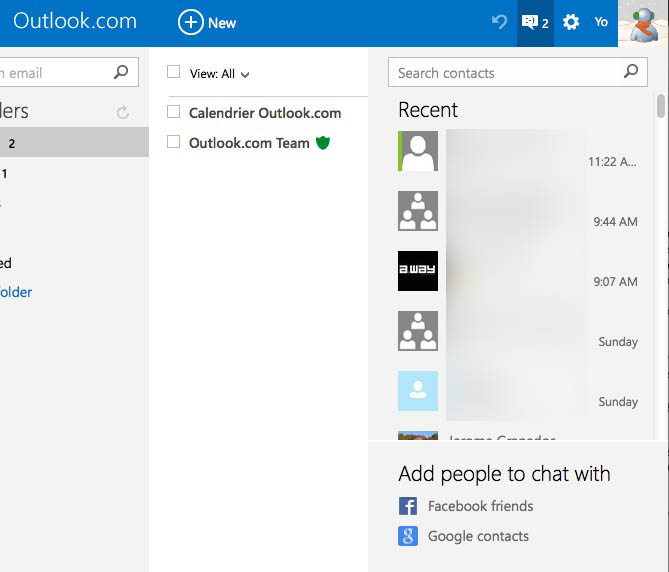Image resolution: width=669 pixels, height=572 pixels.
Task: Click the New message plus icon
Action: pos(190,22)
